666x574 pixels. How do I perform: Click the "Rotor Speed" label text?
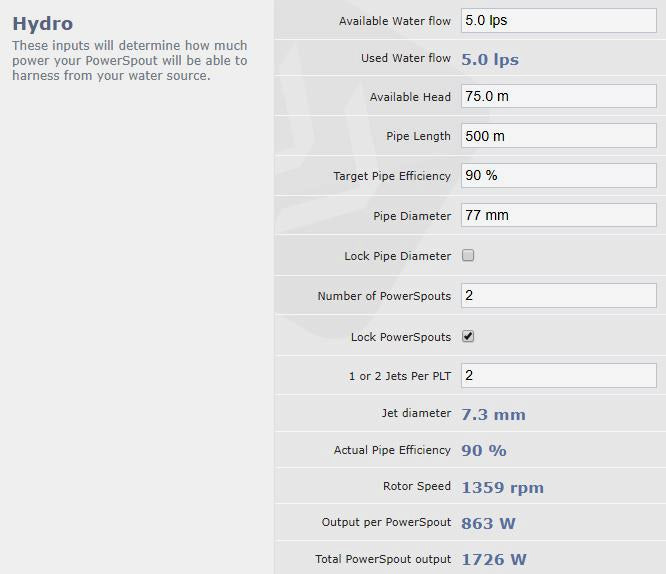[416, 487]
